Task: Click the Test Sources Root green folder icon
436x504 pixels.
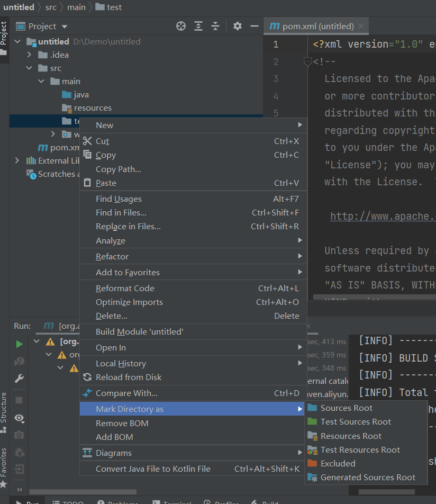Action: click(312, 421)
